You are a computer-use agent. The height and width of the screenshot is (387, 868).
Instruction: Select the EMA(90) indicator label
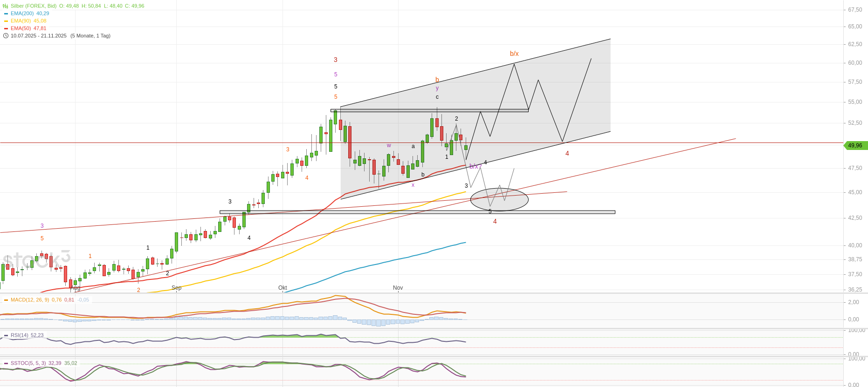[x=21, y=21]
